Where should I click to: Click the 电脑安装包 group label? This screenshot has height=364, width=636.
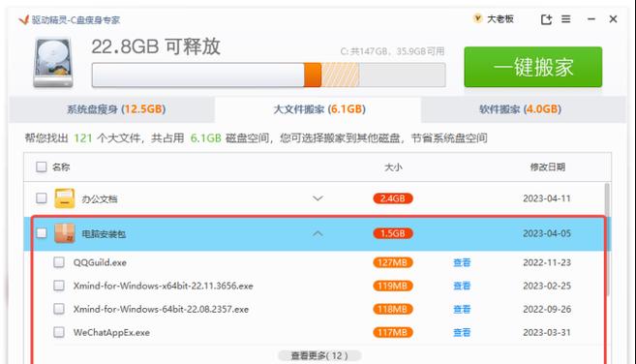[x=104, y=234]
